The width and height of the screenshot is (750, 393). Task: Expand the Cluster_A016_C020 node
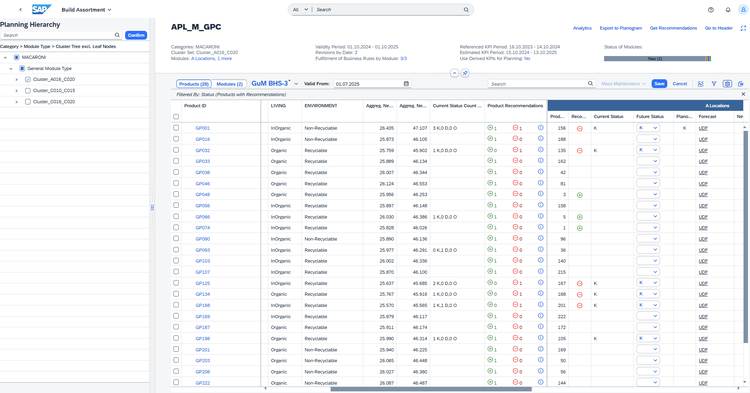click(17, 79)
